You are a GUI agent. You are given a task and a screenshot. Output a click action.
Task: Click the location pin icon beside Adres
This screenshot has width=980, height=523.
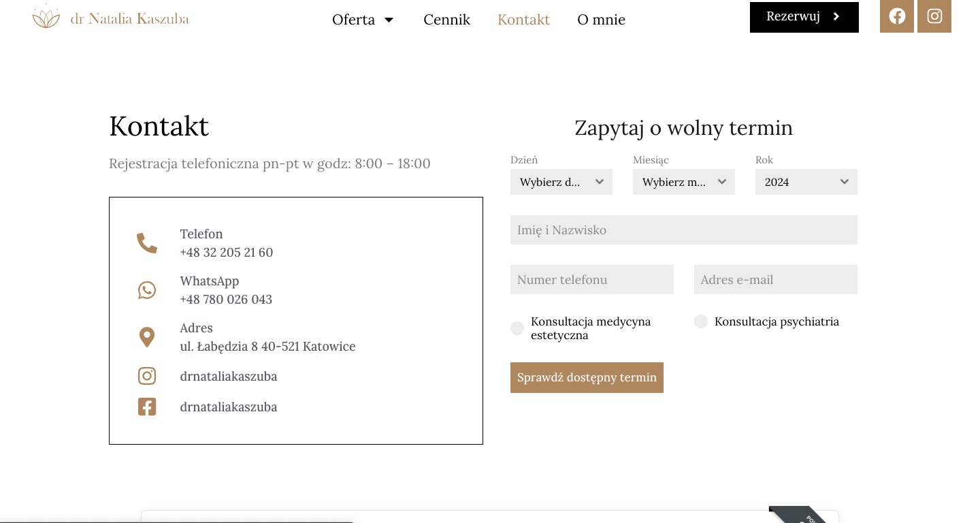pos(147,336)
